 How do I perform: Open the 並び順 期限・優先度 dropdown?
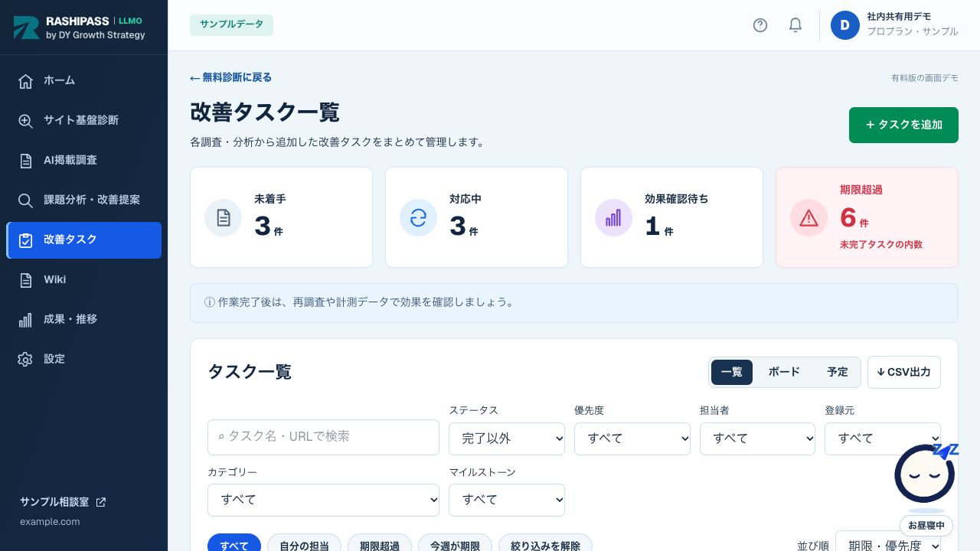[x=888, y=541]
